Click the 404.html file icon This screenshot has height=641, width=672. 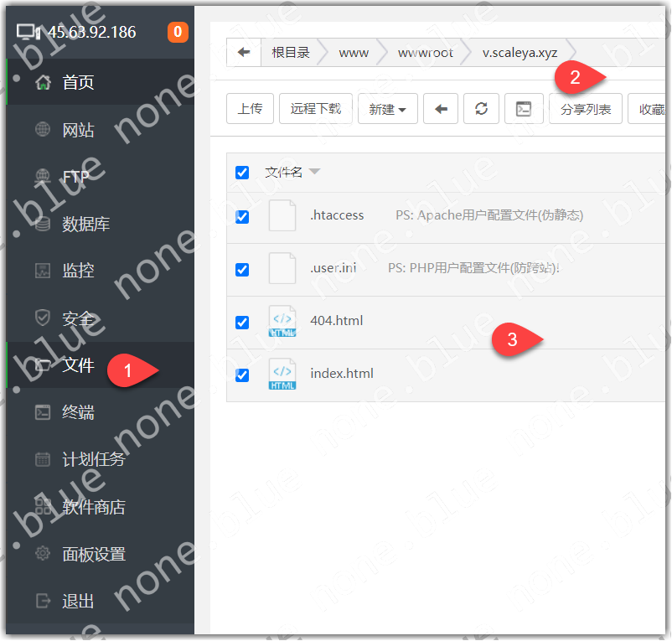[282, 322]
